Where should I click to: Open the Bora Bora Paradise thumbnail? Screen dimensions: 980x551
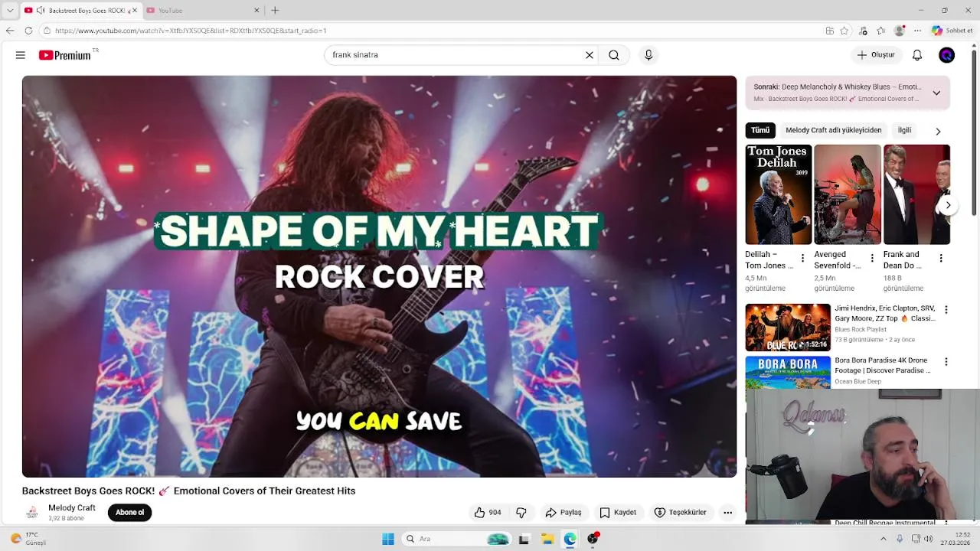[x=788, y=373]
